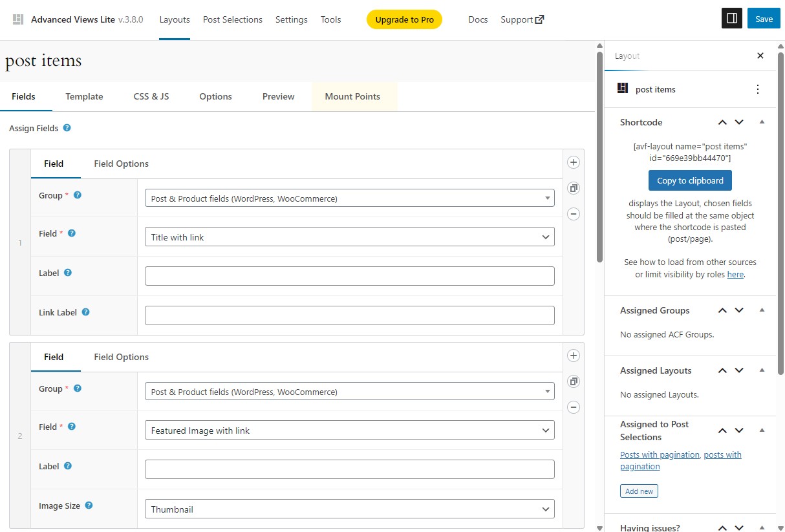Open the Posts with pagination link
Image resolution: width=785 pixels, height=532 pixels.
[x=659, y=454]
